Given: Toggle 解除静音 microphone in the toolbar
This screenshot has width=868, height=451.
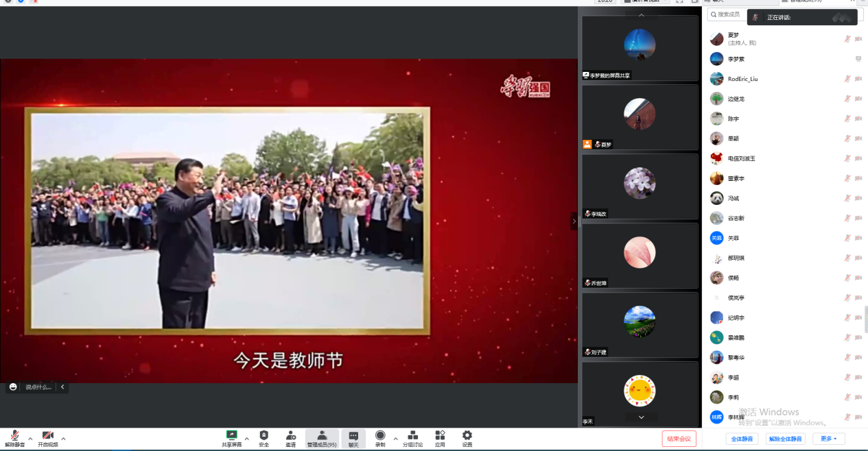Looking at the screenshot, I should pyautogui.click(x=14, y=435).
